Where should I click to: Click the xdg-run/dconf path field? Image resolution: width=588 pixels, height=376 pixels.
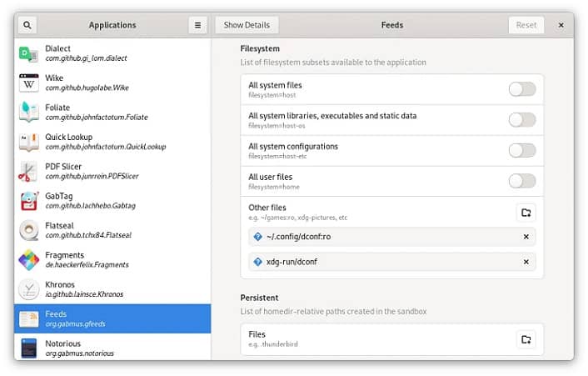click(392, 262)
